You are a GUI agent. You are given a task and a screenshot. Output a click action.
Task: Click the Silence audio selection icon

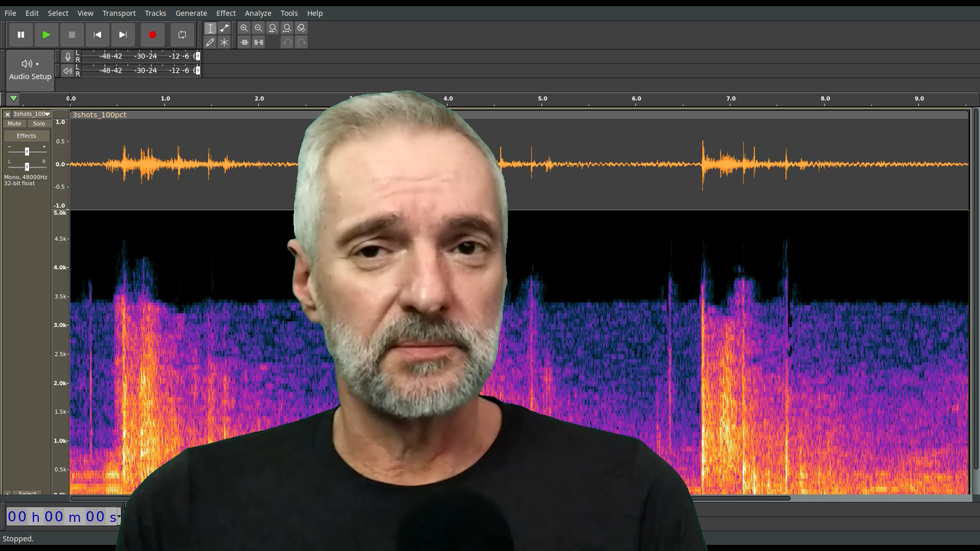(x=259, y=42)
